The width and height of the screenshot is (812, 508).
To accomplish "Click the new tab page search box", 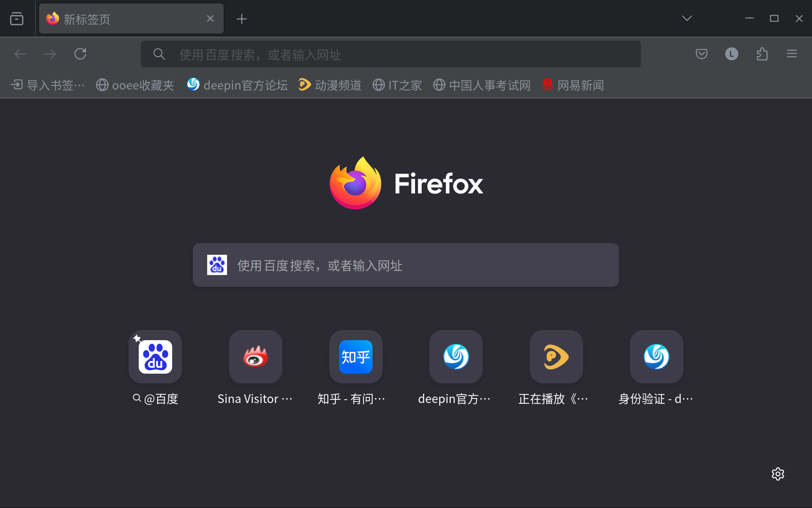I will (406, 265).
